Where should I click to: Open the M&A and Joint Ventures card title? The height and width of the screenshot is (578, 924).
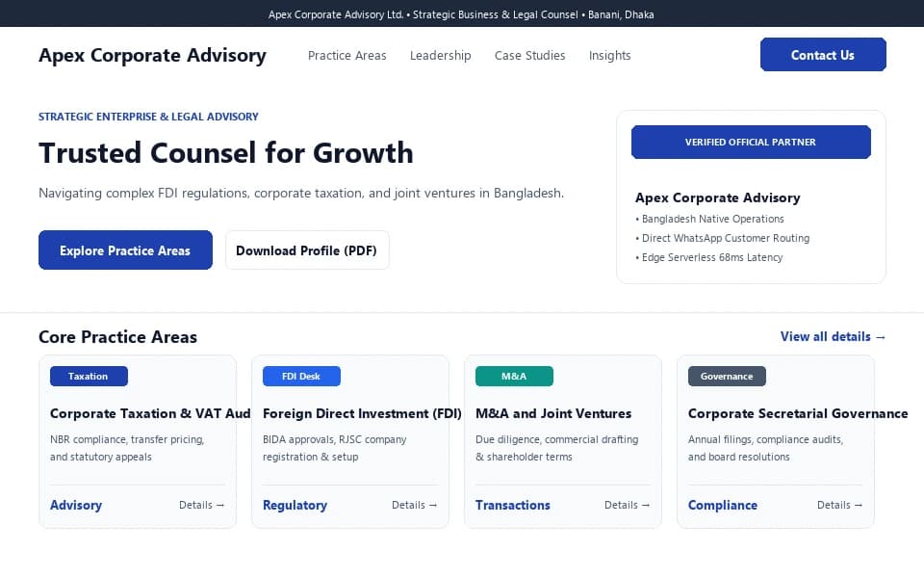coord(553,413)
